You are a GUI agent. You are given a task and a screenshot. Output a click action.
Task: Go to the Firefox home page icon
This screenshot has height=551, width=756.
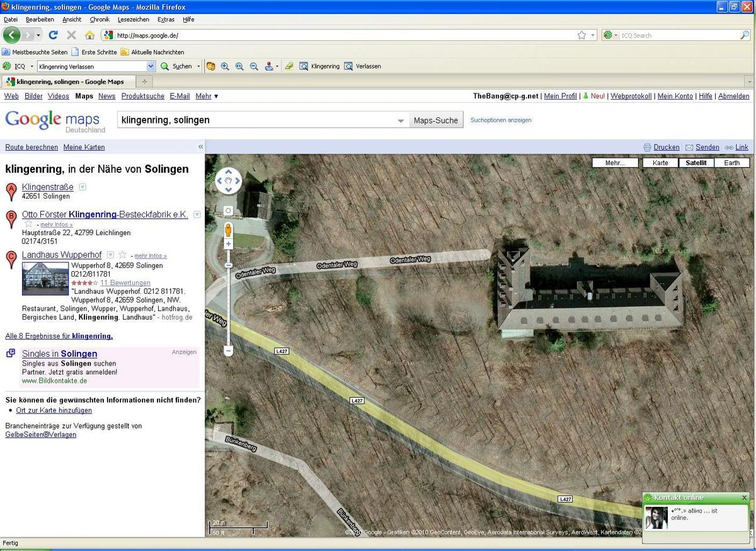pyautogui.click(x=89, y=35)
